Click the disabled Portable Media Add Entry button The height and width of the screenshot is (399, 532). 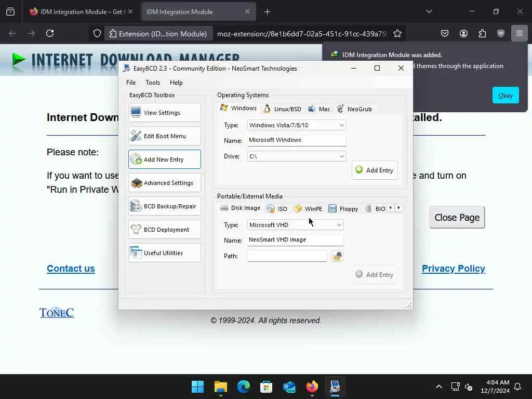(375, 274)
